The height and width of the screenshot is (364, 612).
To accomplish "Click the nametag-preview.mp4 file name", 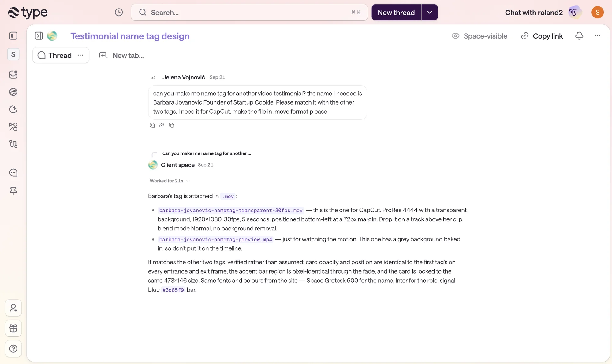I will (215, 239).
